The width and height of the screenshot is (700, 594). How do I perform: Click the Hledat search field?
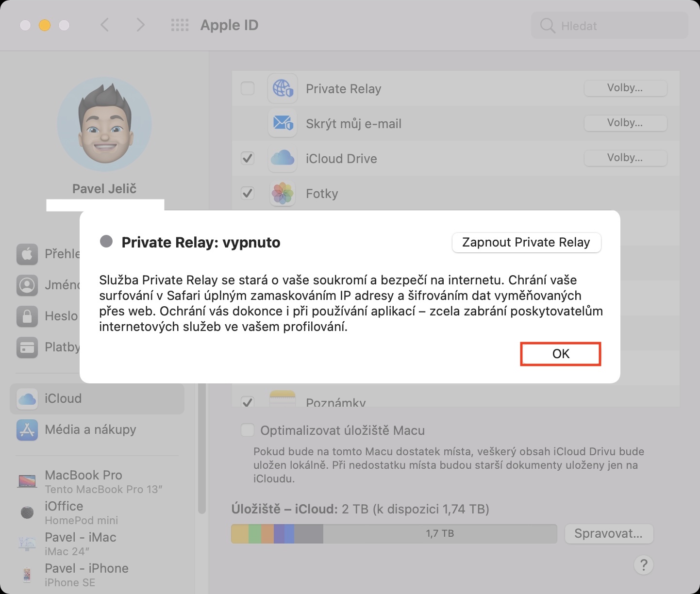[x=610, y=26]
